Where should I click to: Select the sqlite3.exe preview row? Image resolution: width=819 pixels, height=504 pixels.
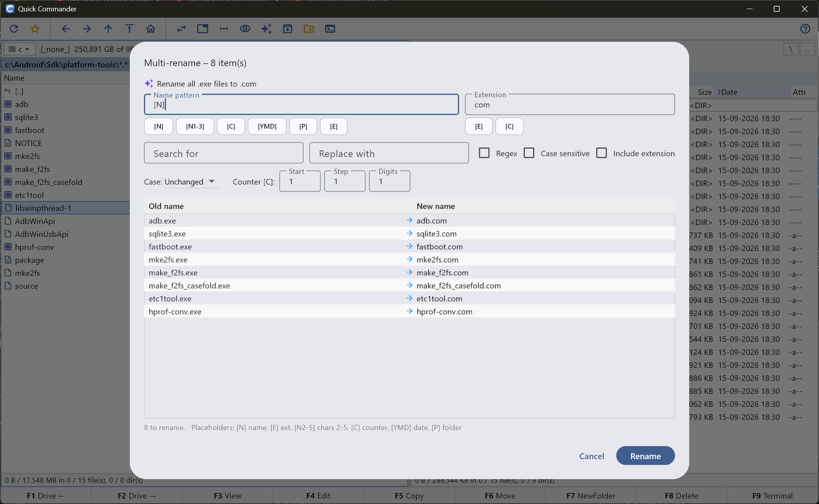coord(409,234)
